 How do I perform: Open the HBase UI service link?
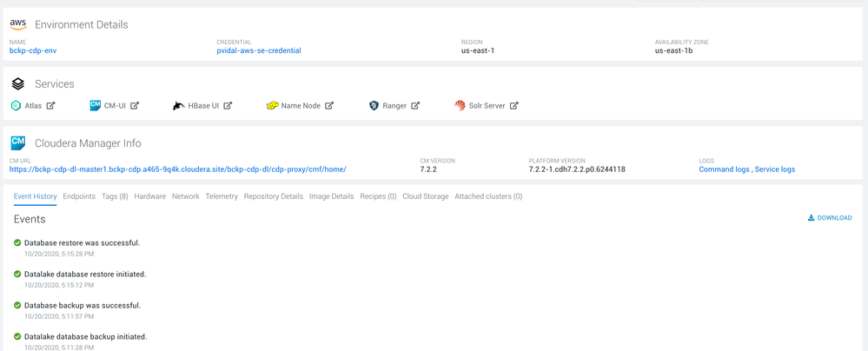(203, 106)
